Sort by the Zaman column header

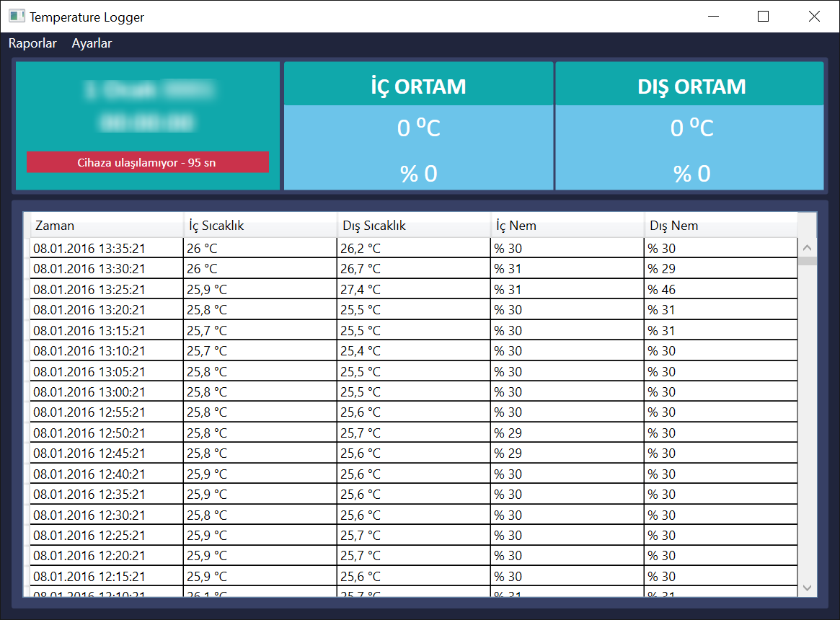pos(106,226)
